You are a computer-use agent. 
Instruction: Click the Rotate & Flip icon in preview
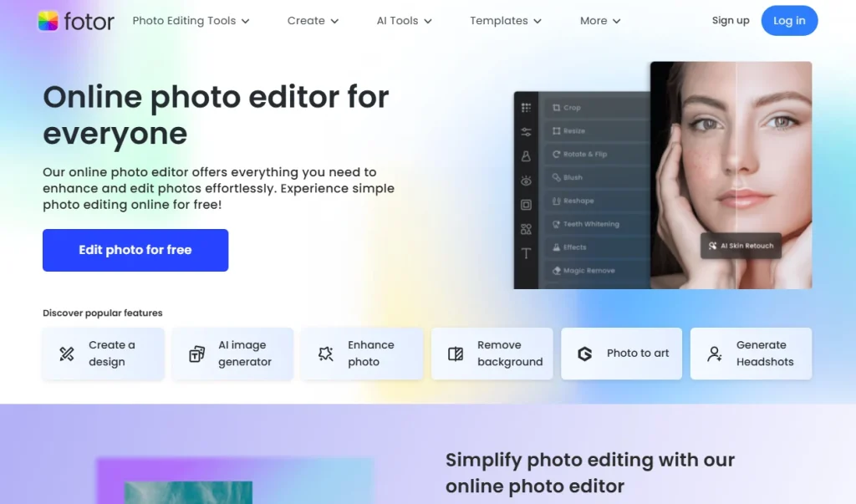click(x=556, y=154)
